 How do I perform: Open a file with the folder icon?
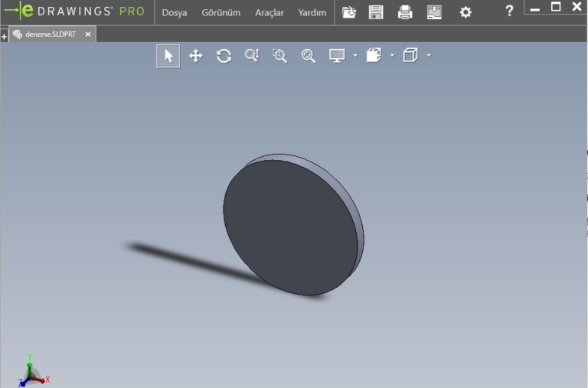(349, 12)
